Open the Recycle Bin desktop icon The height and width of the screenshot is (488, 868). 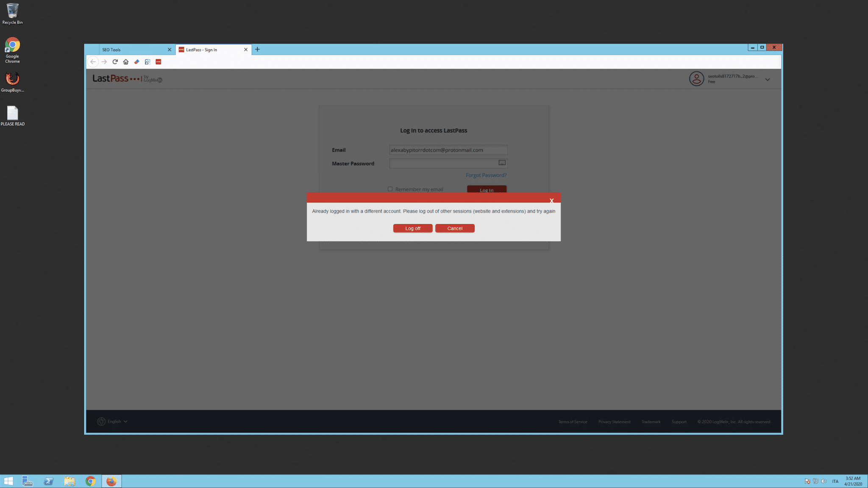[x=12, y=14]
